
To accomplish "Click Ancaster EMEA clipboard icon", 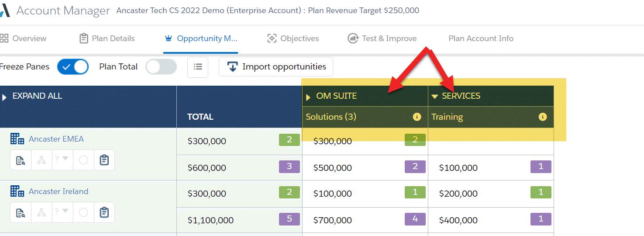I will (x=104, y=160).
